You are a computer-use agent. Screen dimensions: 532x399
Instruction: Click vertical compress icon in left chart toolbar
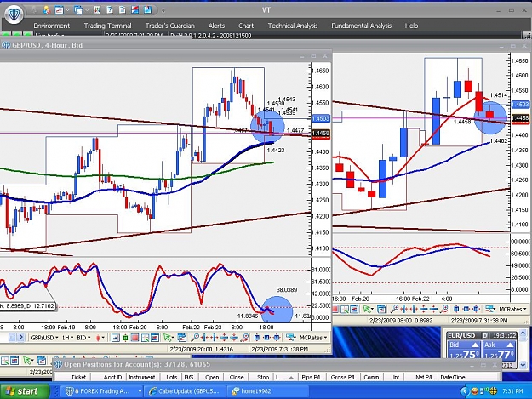coord(234,338)
